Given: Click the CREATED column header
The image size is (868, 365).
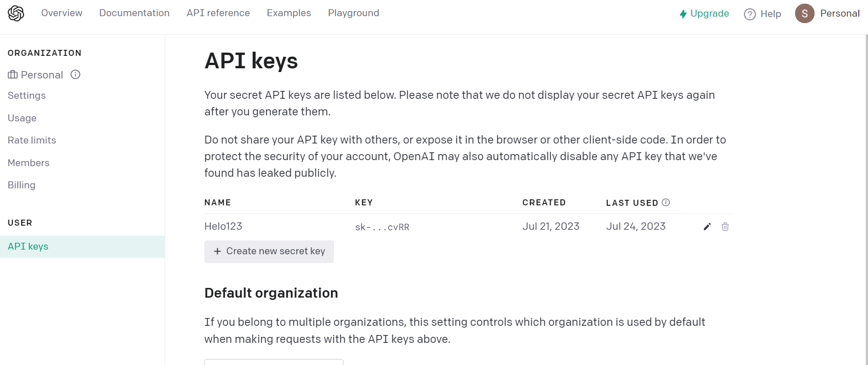Looking at the screenshot, I should pos(544,203).
